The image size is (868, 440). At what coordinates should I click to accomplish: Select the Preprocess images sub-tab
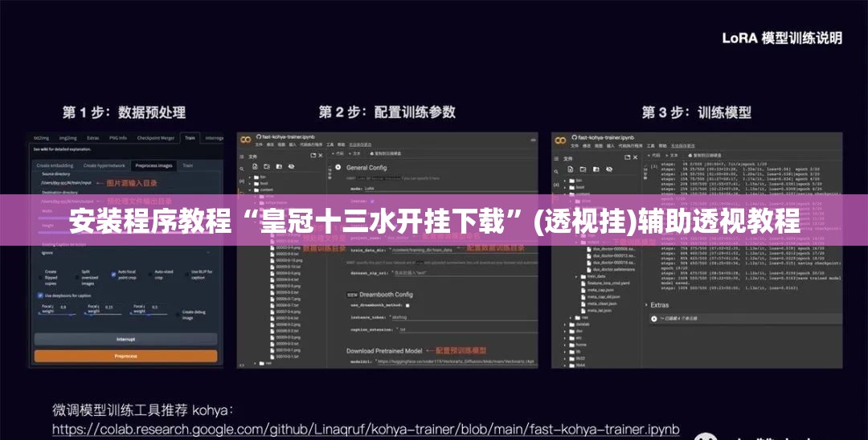154,165
